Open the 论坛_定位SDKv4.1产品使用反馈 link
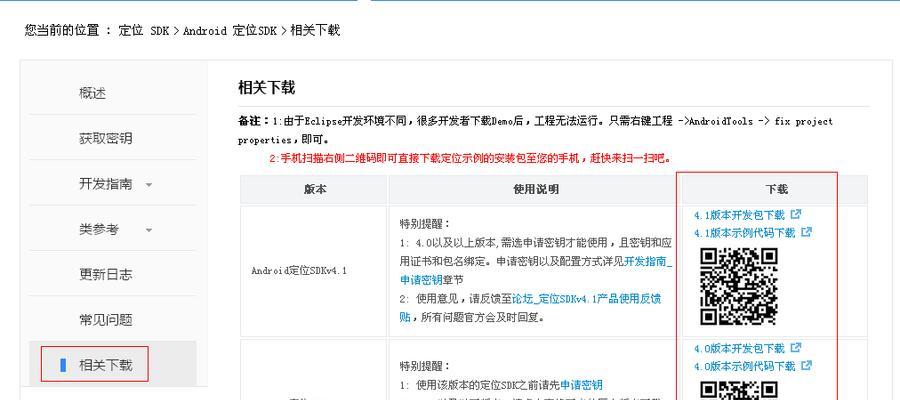 [x=586, y=298]
